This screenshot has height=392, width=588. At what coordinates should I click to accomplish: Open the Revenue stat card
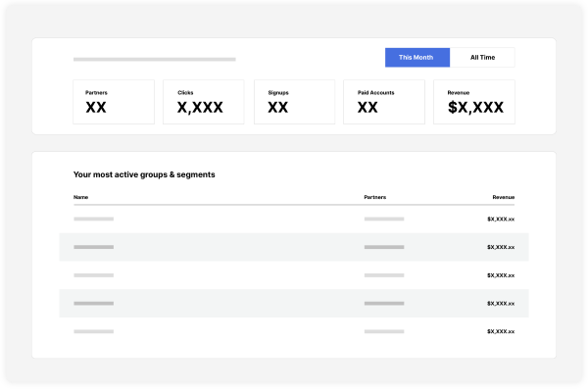[x=474, y=102]
